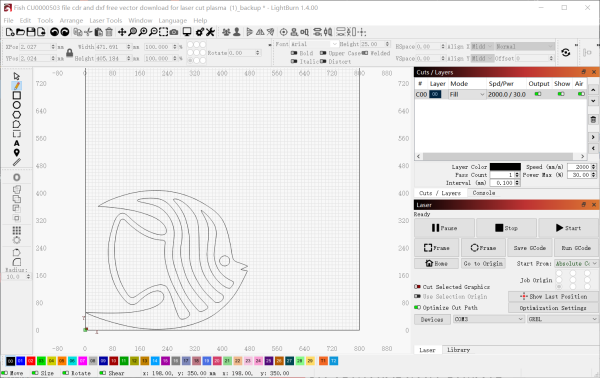Image resolution: width=600 pixels, height=378 pixels.
Task: Enable Cut Selected Graphics switch
Action: [x=417, y=287]
